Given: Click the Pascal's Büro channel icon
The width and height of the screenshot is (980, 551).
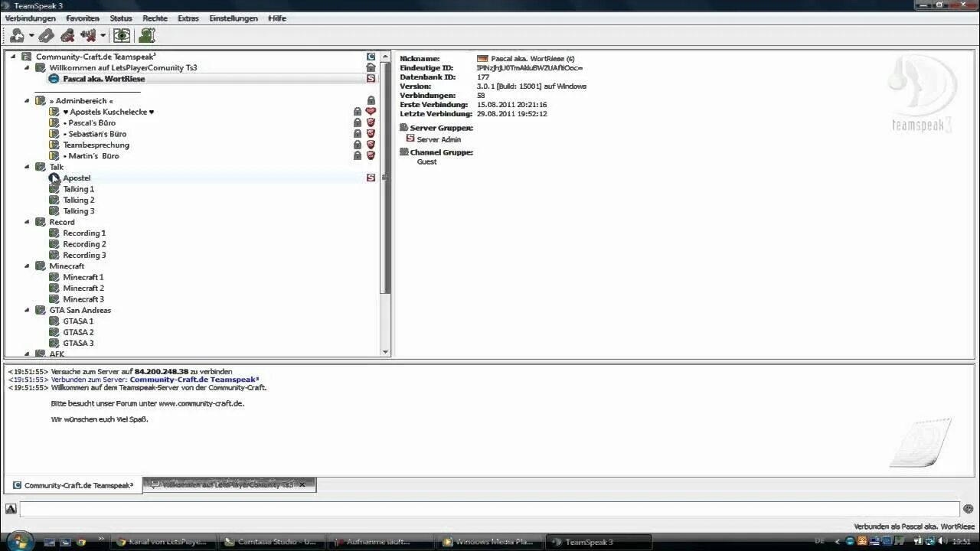Looking at the screenshot, I should (54, 122).
